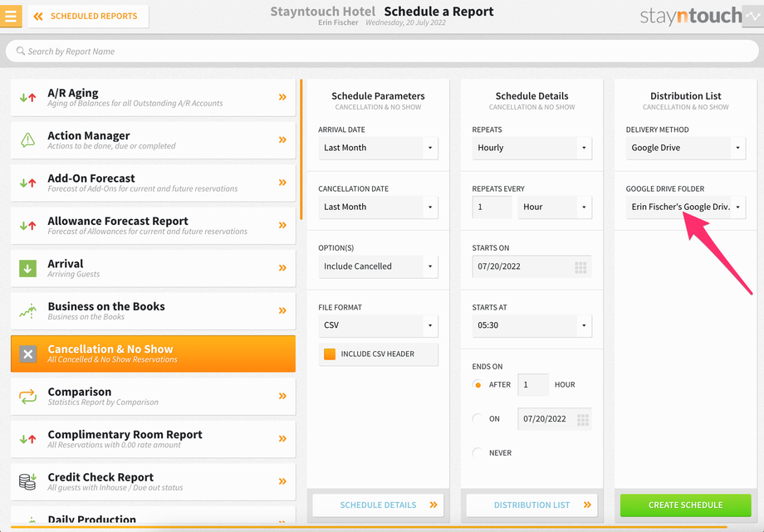Click the Distribution List button
The height and width of the screenshot is (532, 764).
point(531,505)
